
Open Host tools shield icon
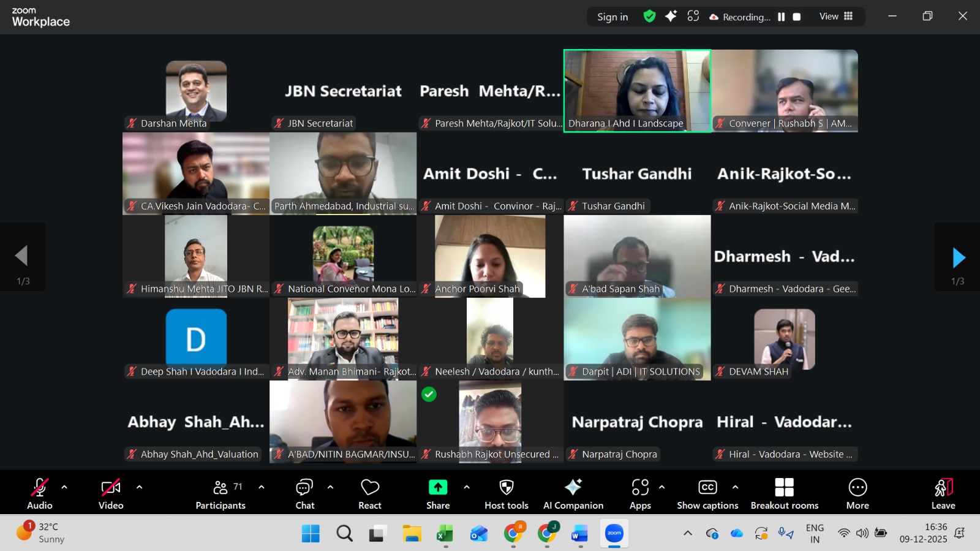[506, 494]
